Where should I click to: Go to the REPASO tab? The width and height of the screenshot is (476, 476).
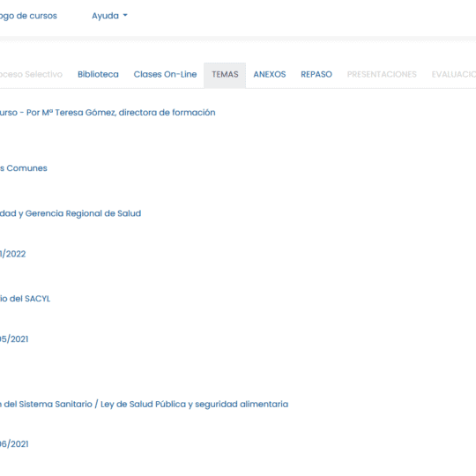pyautogui.click(x=316, y=74)
